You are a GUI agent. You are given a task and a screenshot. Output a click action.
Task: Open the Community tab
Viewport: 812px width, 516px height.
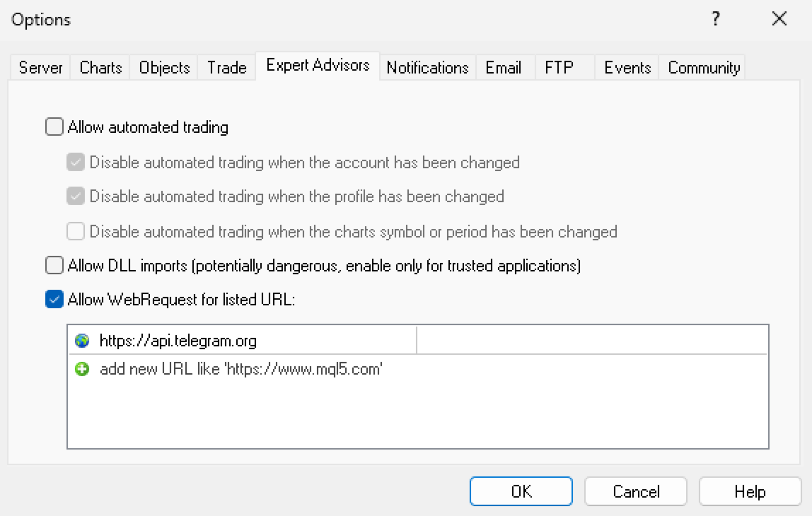click(x=703, y=68)
